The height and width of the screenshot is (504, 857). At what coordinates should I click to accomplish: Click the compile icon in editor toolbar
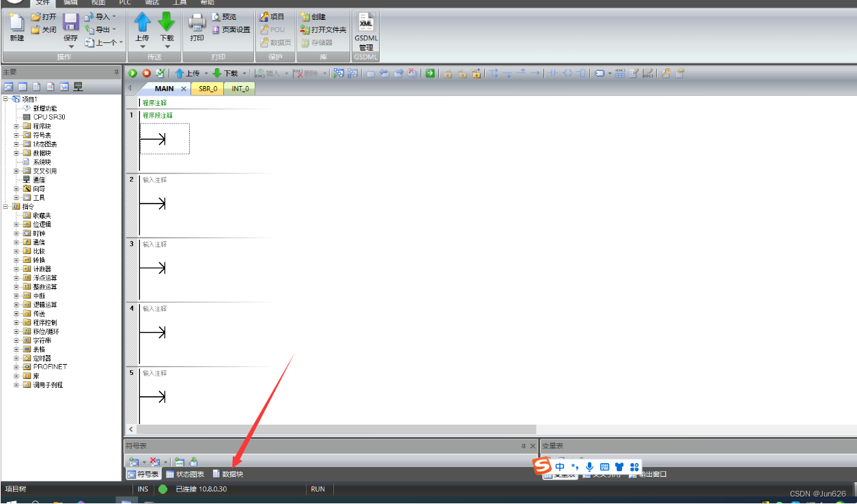point(160,73)
